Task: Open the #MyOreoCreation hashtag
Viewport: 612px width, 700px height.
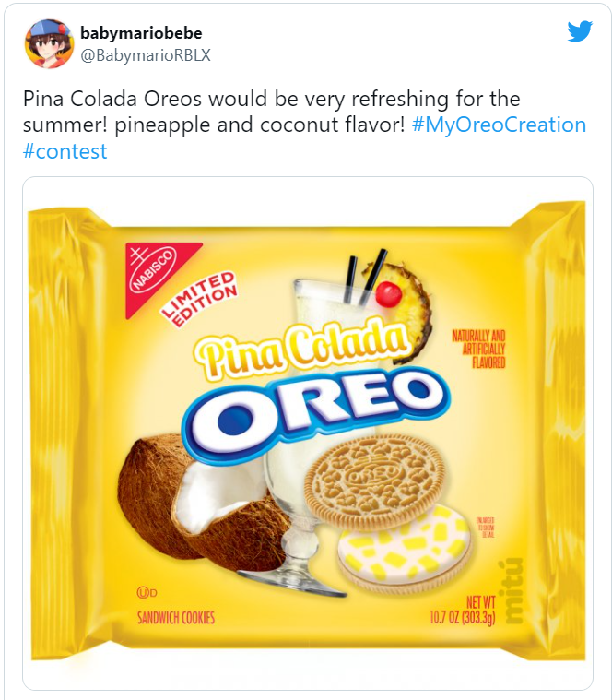Action: 499,125
